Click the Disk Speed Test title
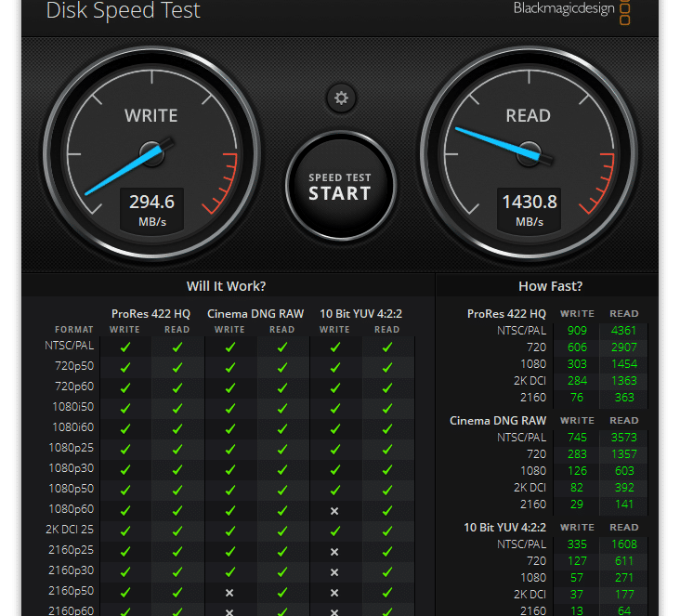 pos(124,10)
